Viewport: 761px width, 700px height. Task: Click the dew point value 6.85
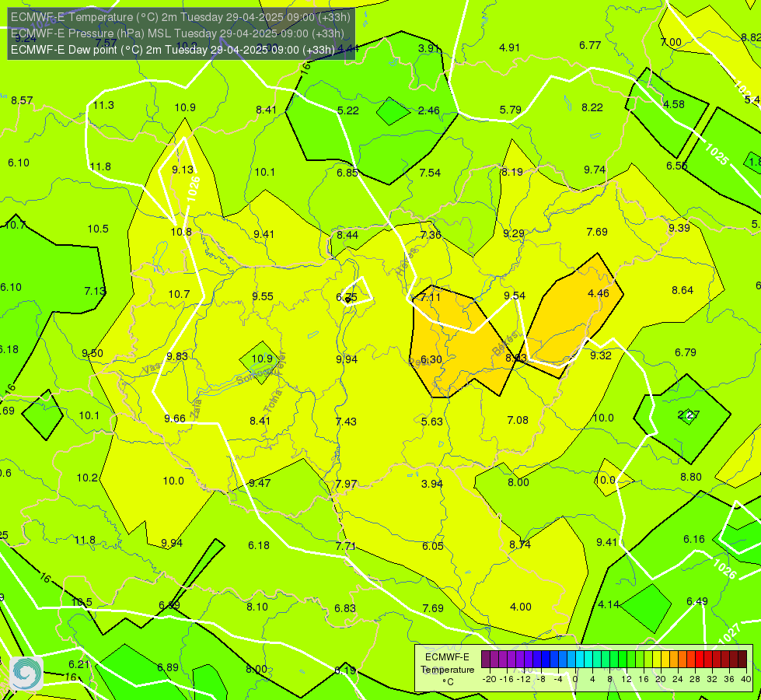(x=347, y=173)
